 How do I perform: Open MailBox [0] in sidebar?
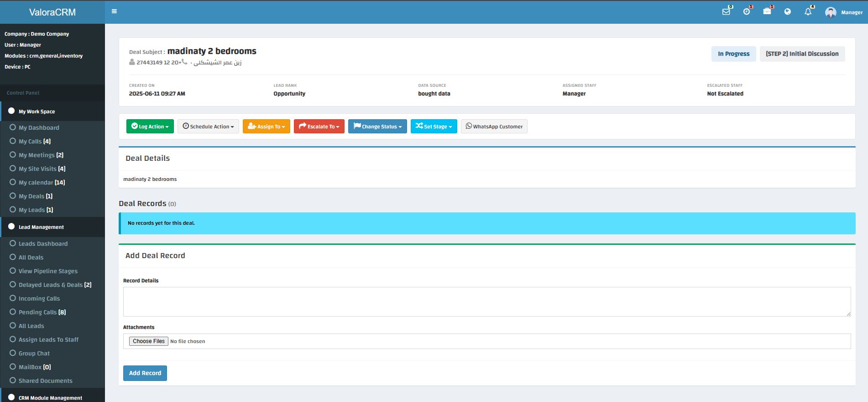(x=35, y=367)
